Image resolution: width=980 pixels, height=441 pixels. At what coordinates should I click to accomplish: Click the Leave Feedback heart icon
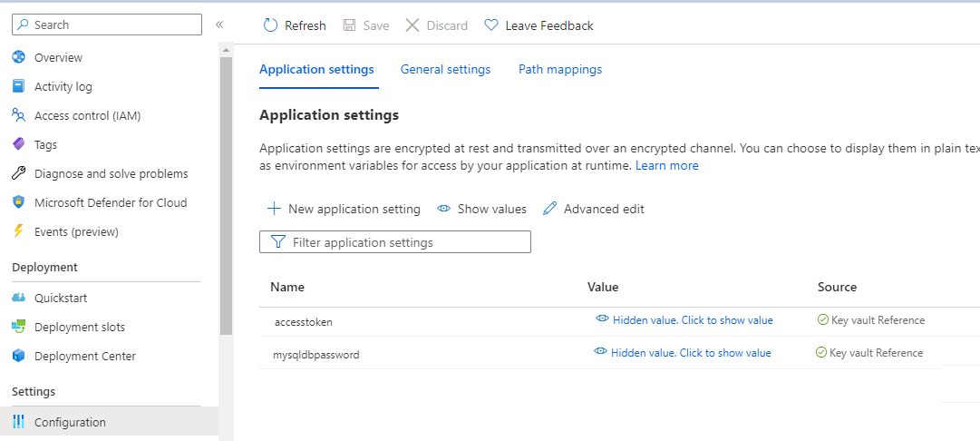click(492, 25)
